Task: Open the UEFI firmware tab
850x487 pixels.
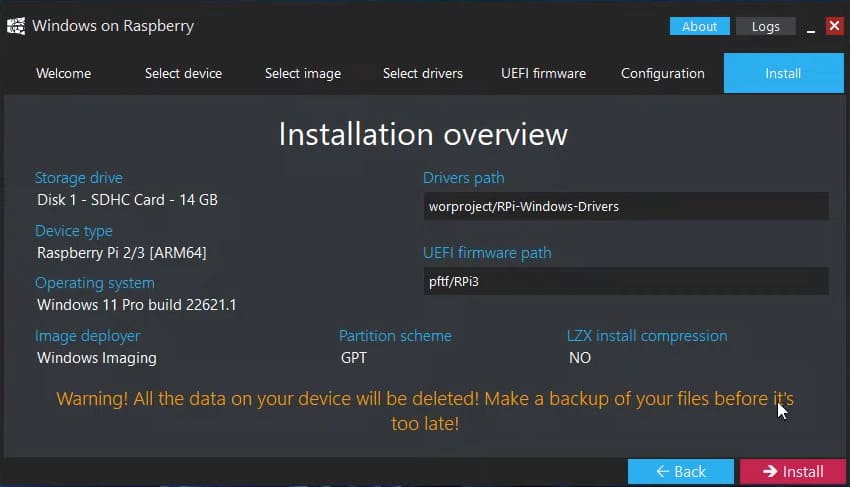Action: click(x=543, y=73)
